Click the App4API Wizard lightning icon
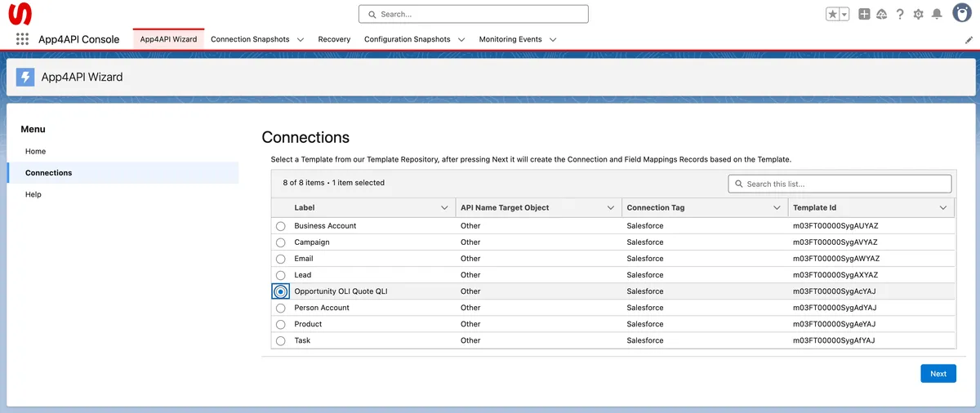Image resolution: width=980 pixels, height=413 pixels. click(x=25, y=77)
